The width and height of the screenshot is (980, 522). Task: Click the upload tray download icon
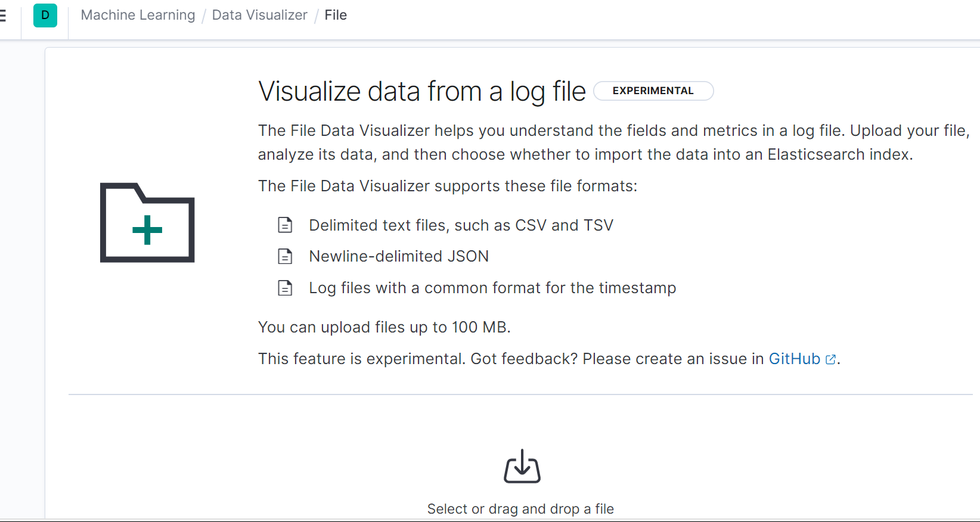[522, 467]
